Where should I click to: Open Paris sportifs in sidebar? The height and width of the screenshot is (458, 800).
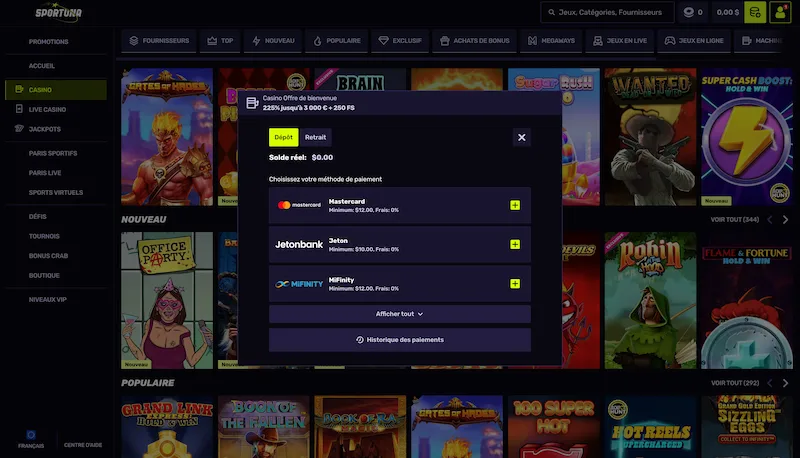click(53, 154)
